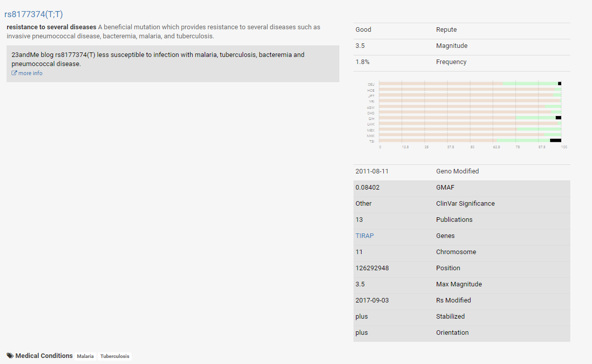Viewport: 592px width, 364px height.
Task: Select the Tuberculosis medical condition tag
Action: (115, 356)
